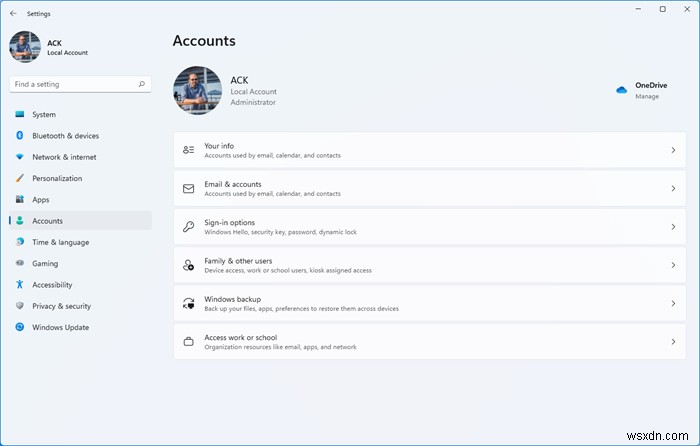The height and width of the screenshot is (446, 700).
Task: Open Sign-in options page
Action: point(429,227)
